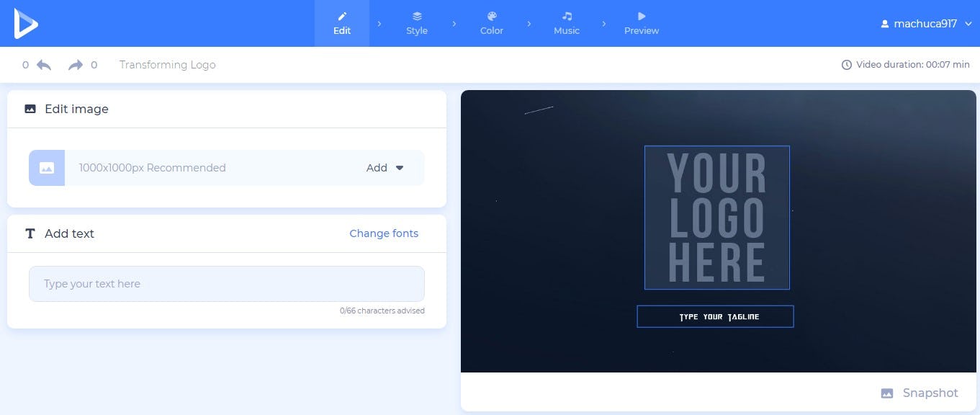
Task: Expand the machuca917 account menu
Action: (x=926, y=23)
